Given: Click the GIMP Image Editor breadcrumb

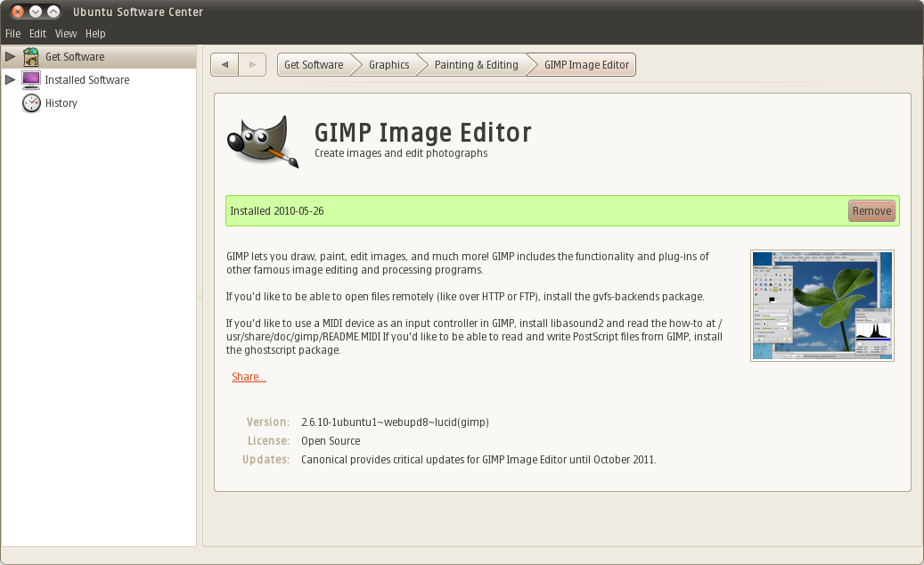Looking at the screenshot, I should (586, 64).
